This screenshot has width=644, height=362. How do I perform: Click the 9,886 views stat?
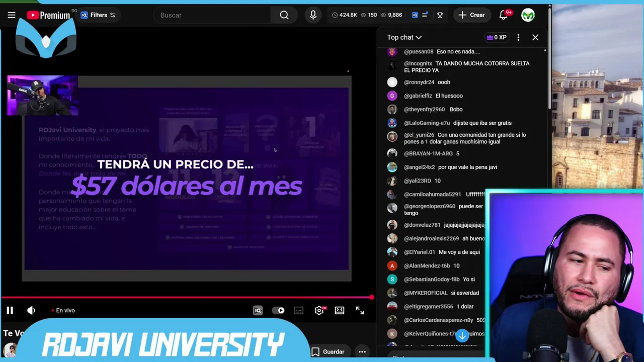tap(391, 15)
